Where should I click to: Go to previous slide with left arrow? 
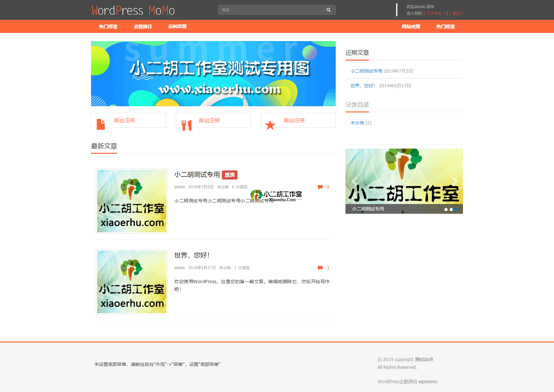(355, 181)
